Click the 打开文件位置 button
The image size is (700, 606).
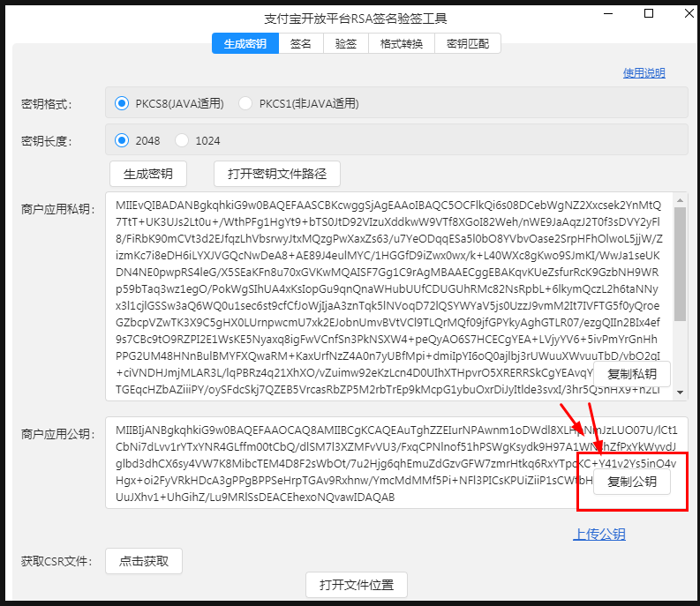click(357, 585)
